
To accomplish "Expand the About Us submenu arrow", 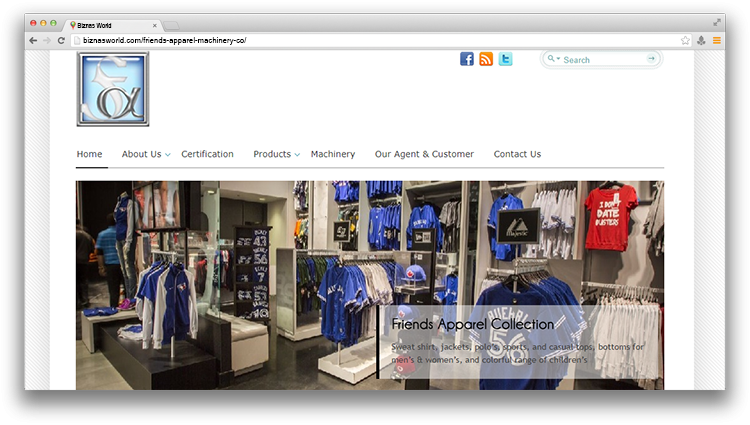I will click(168, 155).
